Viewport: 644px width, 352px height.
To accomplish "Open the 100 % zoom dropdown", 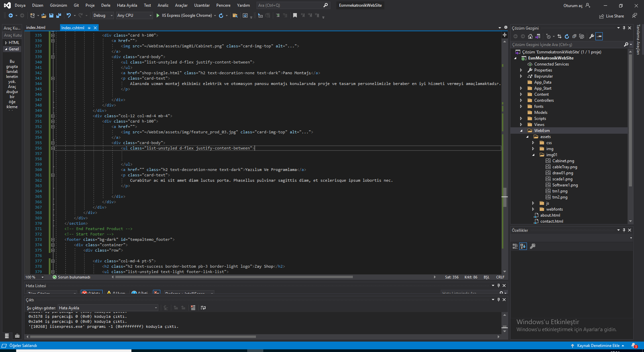I will [42, 277].
